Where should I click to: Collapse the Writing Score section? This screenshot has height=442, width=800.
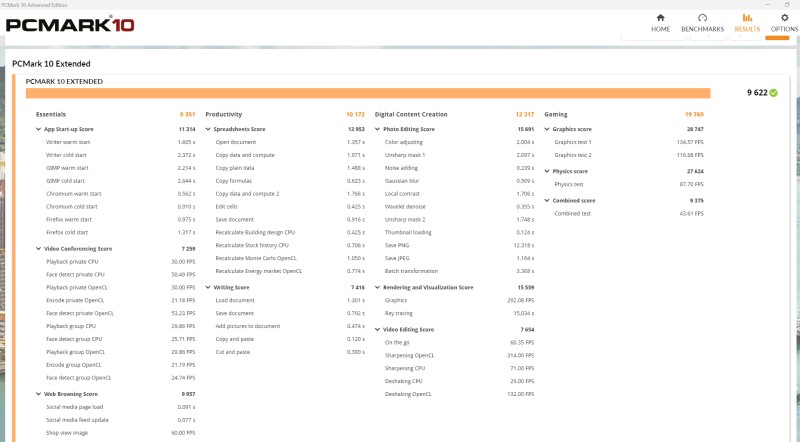coord(208,287)
